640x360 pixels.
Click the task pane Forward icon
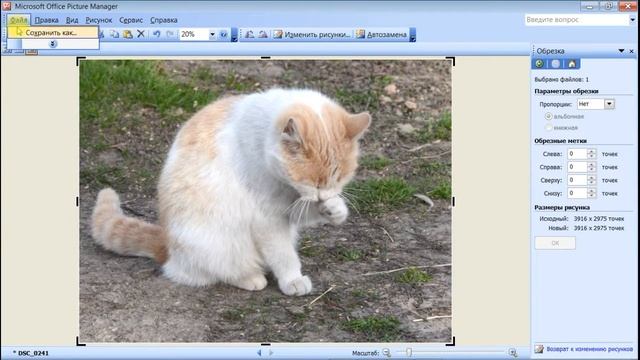[x=556, y=64]
